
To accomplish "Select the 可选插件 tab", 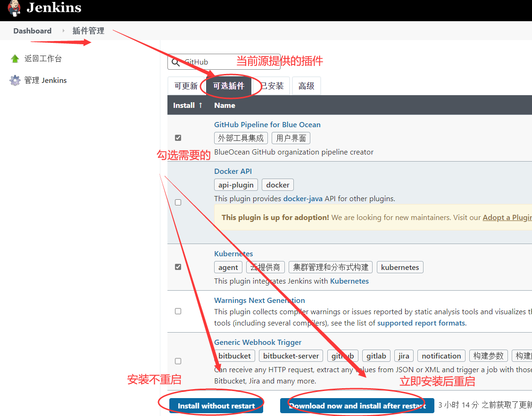I will point(229,86).
